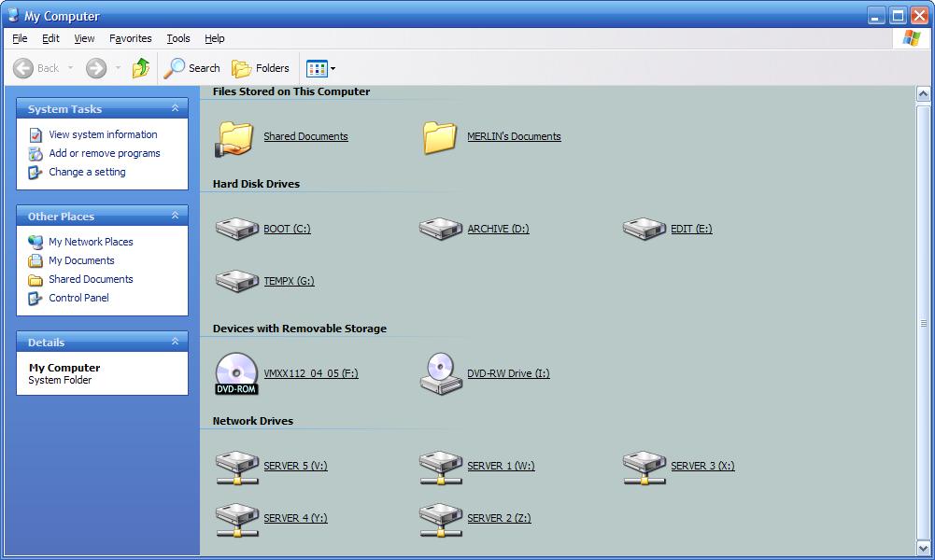The width and height of the screenshot is (935, 560).
Task: Select the SERVER 1 (W:) network drive icon
Action: click(441, 467)
